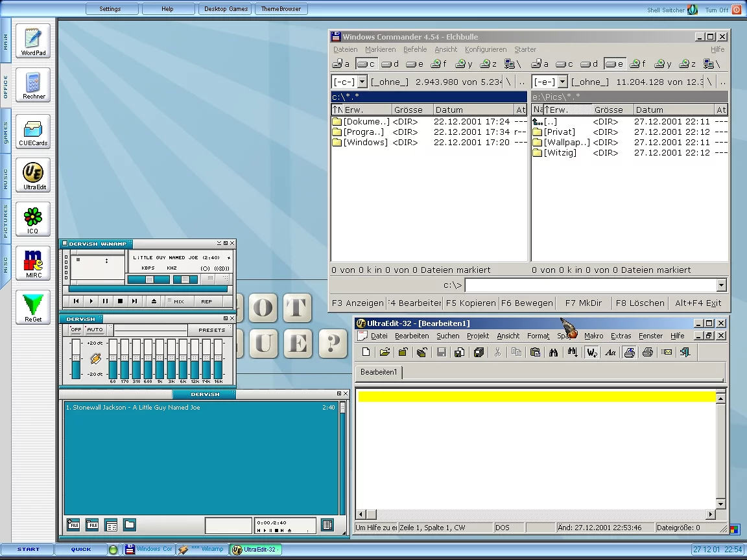This screenshot has width=747, height=560.
Task: Click the equalizer PRESETS button
Action: 211,330
